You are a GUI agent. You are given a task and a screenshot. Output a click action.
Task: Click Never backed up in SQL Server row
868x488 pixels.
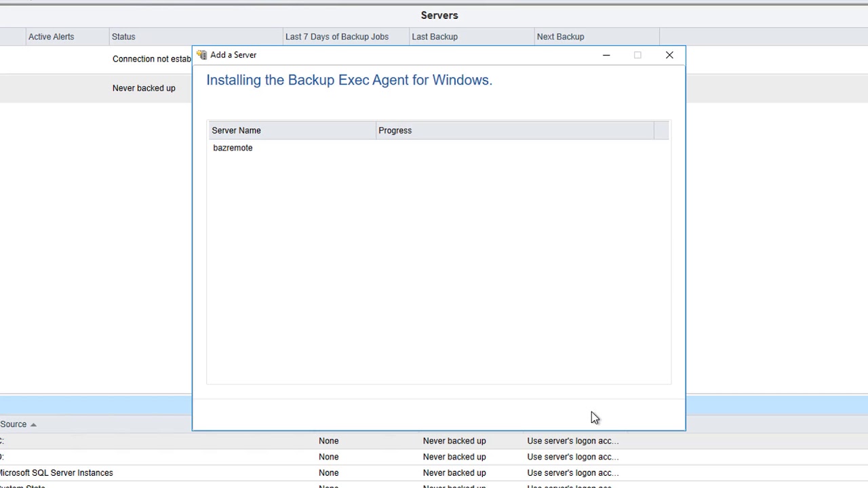(454, 472)
